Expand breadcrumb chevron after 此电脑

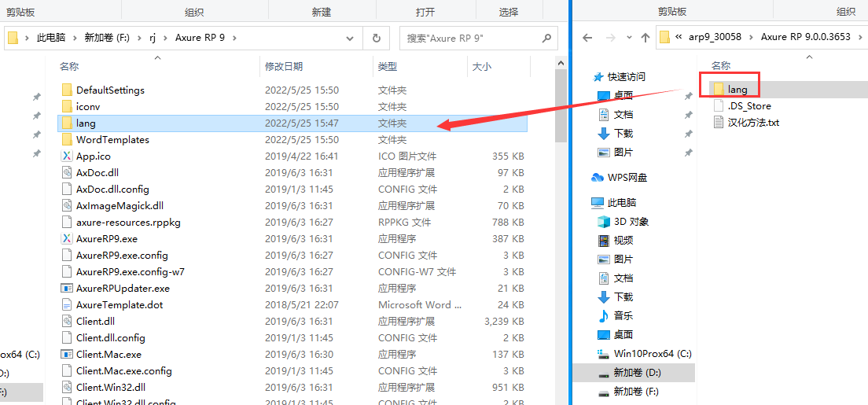pos(75,39)
